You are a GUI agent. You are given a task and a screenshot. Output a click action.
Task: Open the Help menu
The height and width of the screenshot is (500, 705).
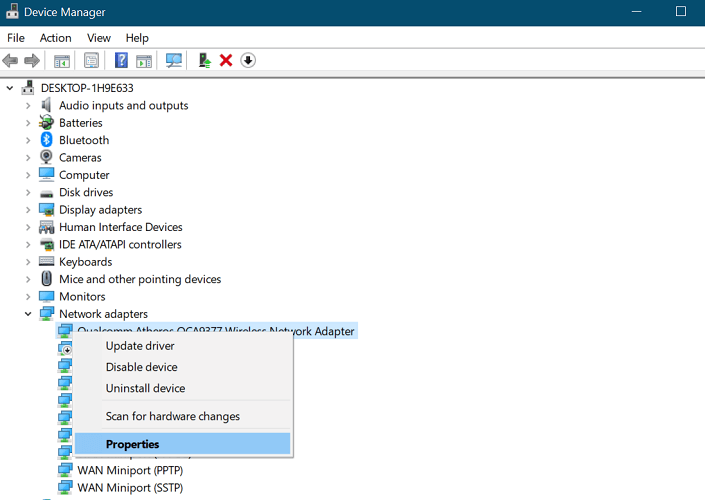137,38
